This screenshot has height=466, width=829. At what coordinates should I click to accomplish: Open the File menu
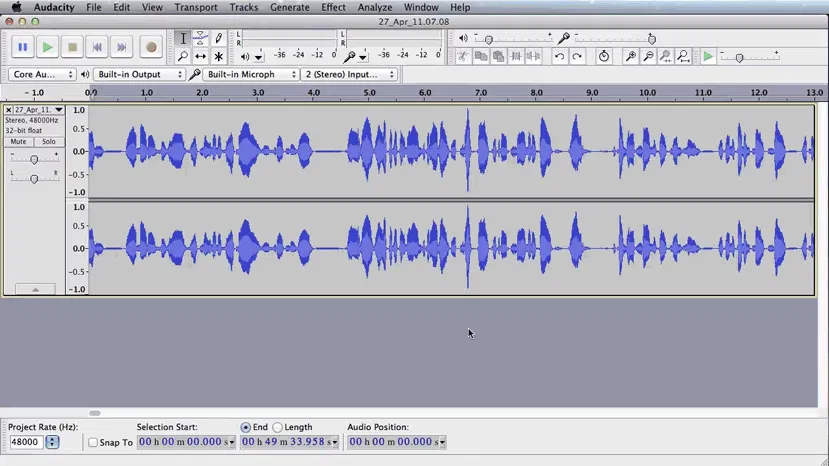point(94,7)
